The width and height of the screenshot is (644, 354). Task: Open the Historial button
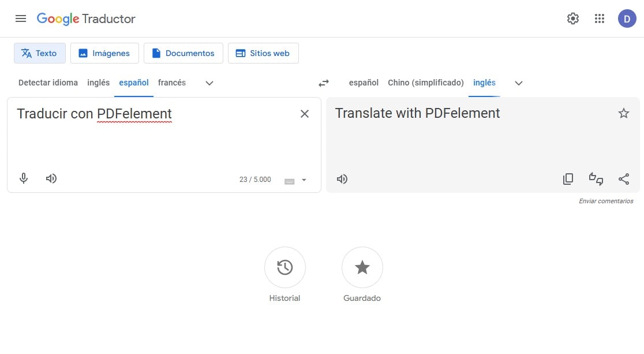(x=284, y=267)
